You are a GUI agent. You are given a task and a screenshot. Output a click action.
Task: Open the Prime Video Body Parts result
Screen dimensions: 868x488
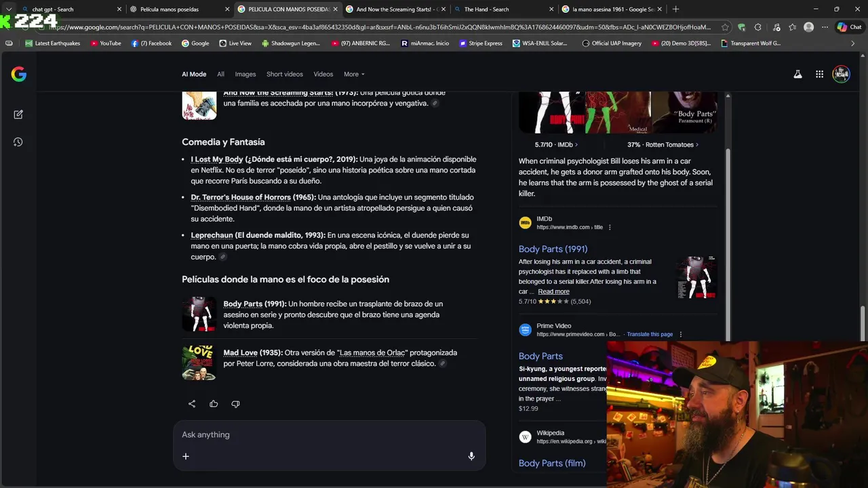(x=540, y=356)
